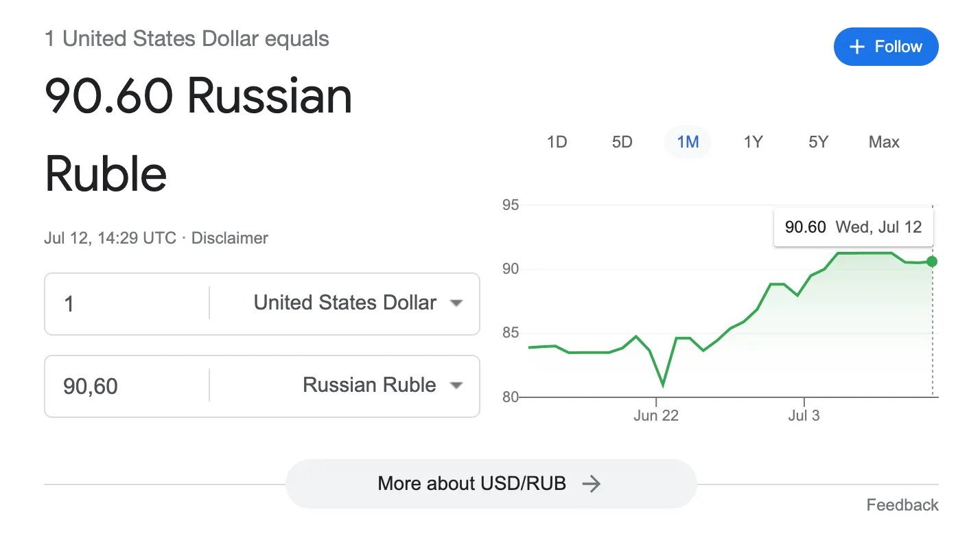Open the Disclaimer link
Viewport: 980px width, 538px height.
tap(229, 238)
